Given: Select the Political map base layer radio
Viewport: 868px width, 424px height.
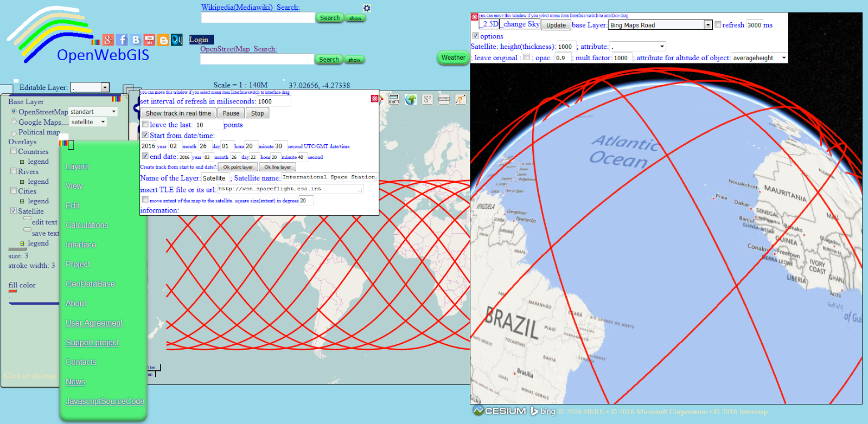Looking at the screenshot, I should point(14,133).
